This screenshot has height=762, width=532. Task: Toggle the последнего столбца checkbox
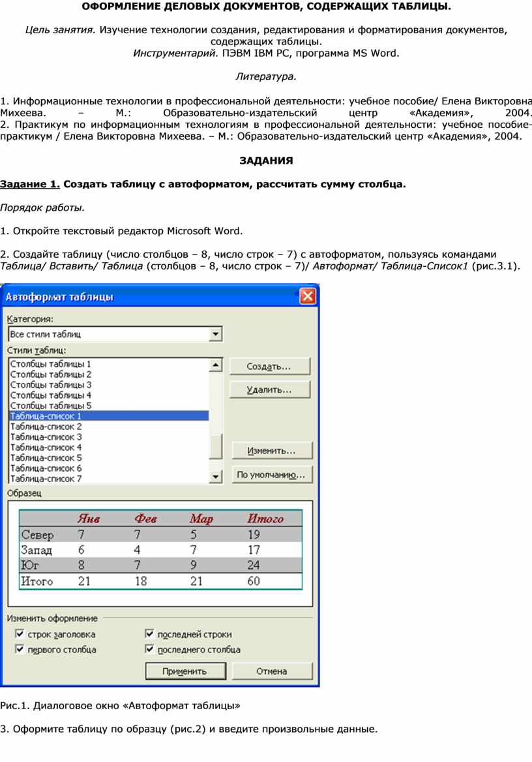[x=149, y=648]
